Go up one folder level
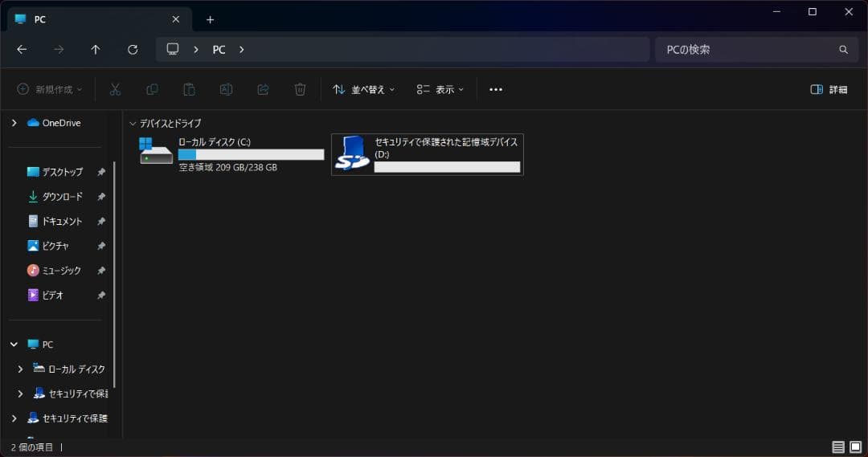 pos(95,50)
